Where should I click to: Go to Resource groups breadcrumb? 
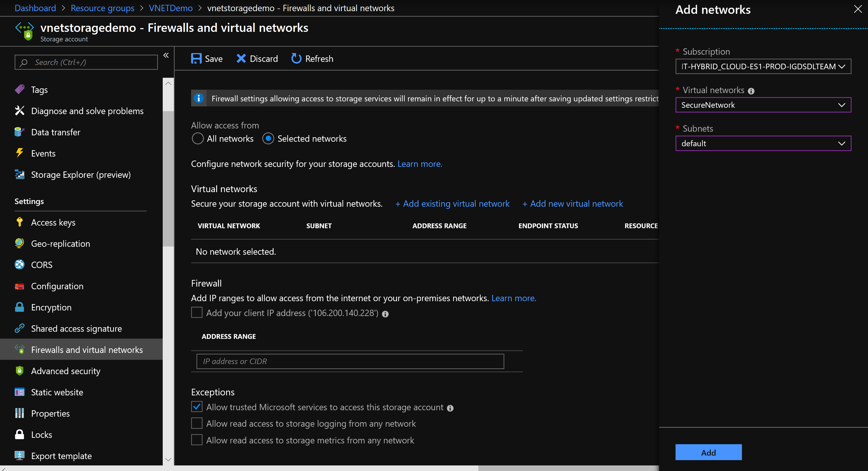[x=102, y=8]
